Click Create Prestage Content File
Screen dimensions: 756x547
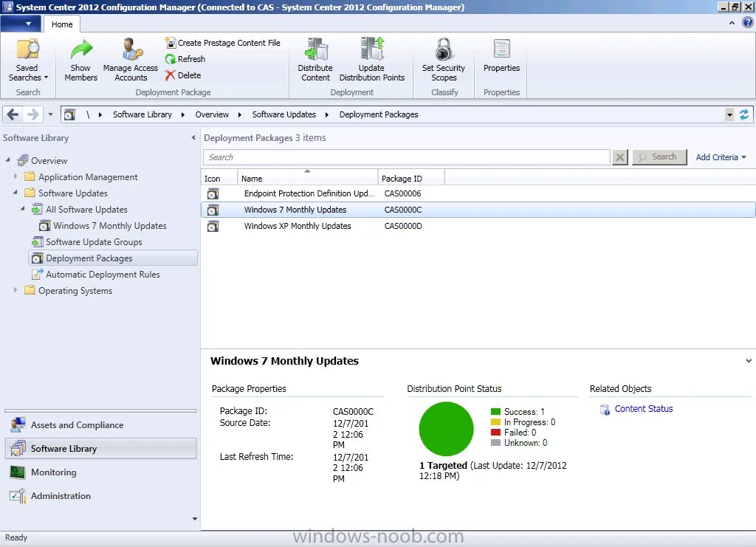222,43
